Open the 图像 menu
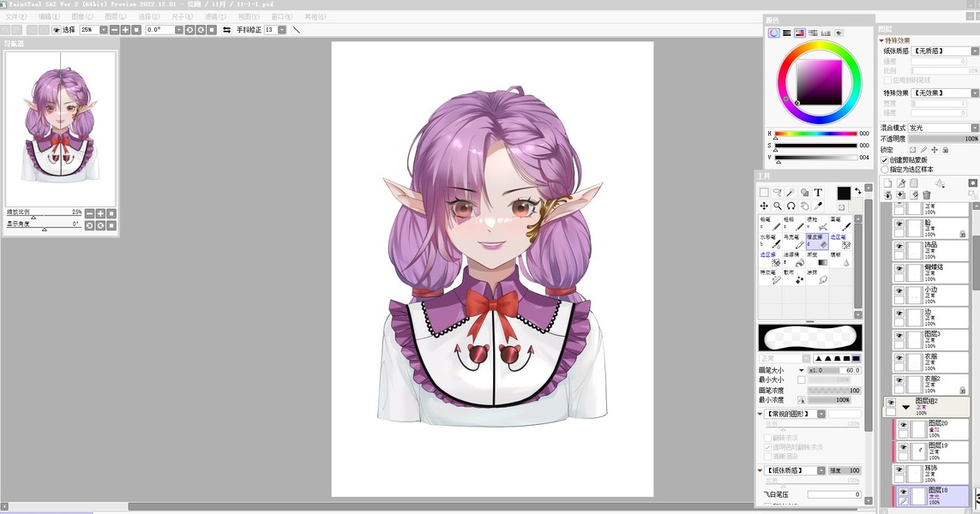 tap(81, 16)
